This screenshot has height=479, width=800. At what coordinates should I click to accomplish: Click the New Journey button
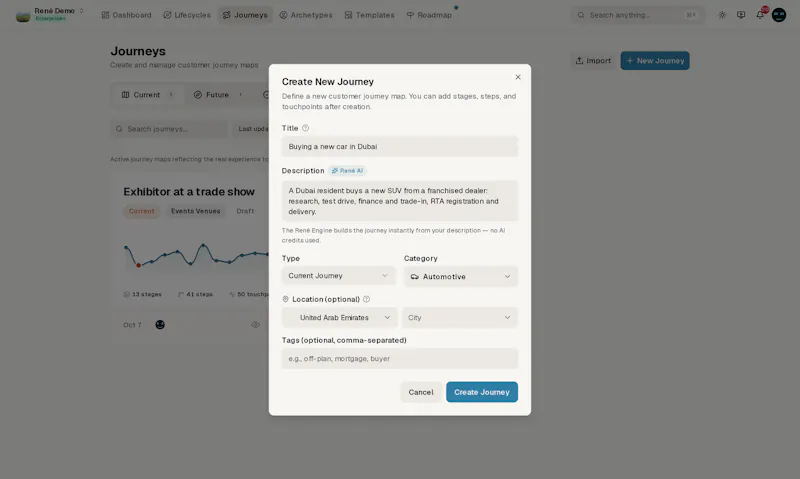coord(655,61)
